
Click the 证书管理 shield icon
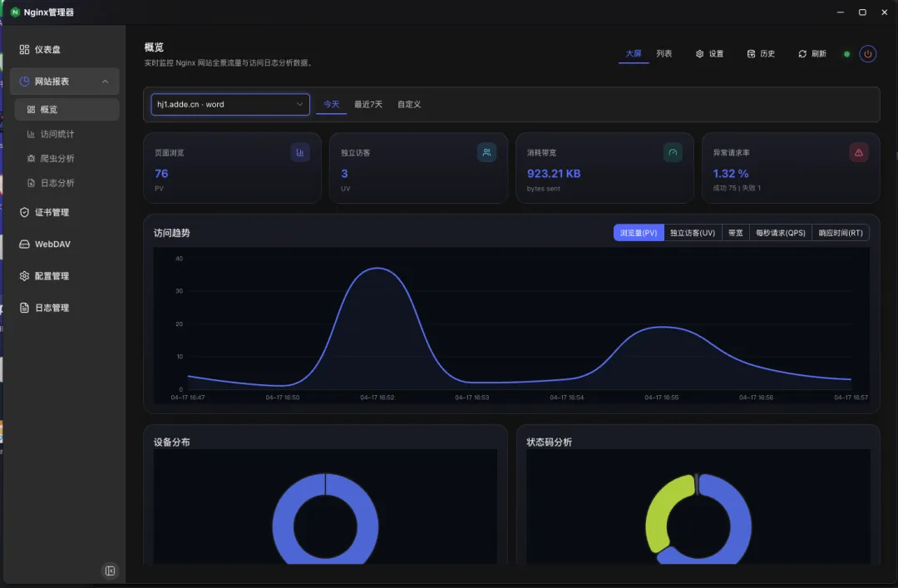24,212
